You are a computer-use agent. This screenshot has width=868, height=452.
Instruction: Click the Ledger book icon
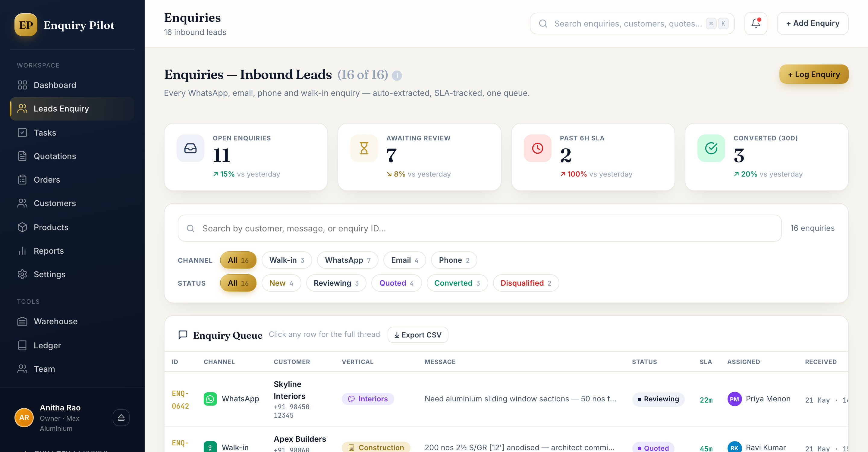coord(22,345)
